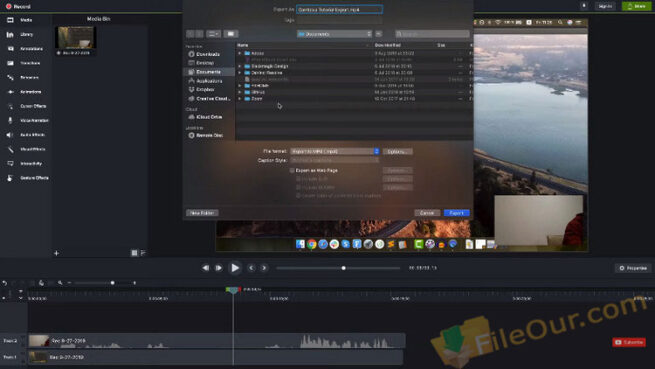Select the Rec 9-27-2019 clip on Track 1
The image size is (655, 369).
point(216,357)
